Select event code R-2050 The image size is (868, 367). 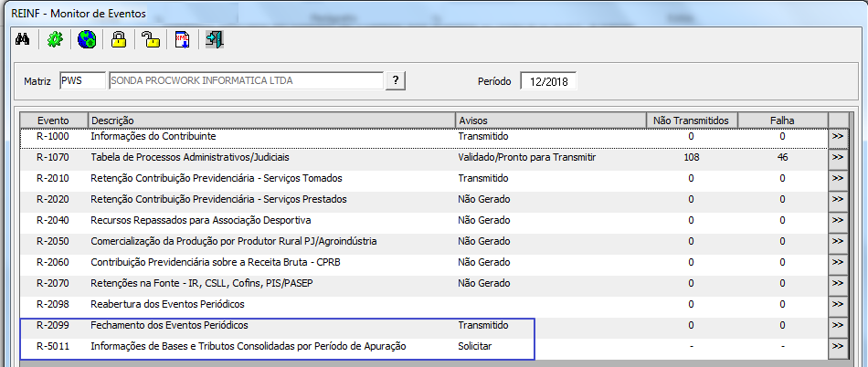tap(53, 242)
